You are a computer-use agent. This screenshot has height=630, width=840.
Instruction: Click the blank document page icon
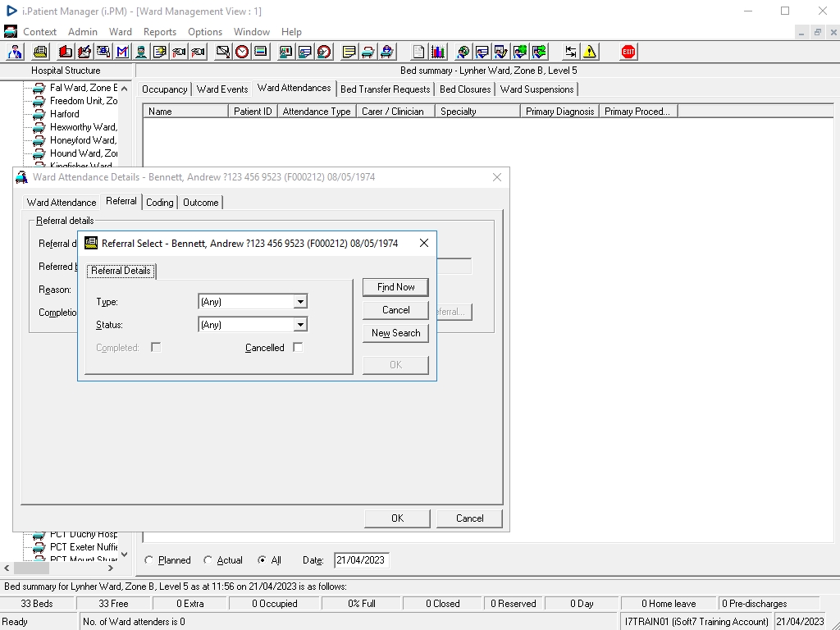pos(419,52)
